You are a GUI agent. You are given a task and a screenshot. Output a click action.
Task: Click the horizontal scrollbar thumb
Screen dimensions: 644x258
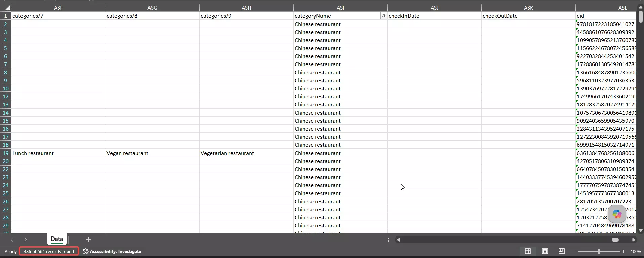[x=615, y=240]
